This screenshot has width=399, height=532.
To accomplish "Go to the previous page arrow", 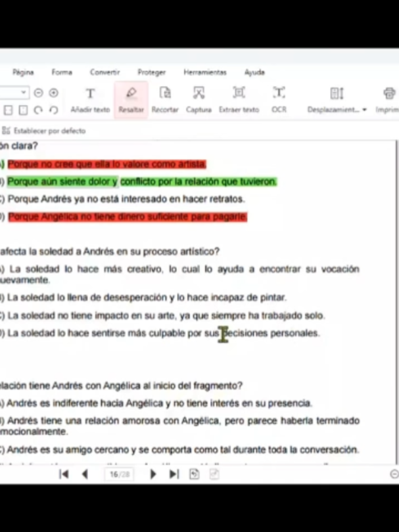I will 85,474.
